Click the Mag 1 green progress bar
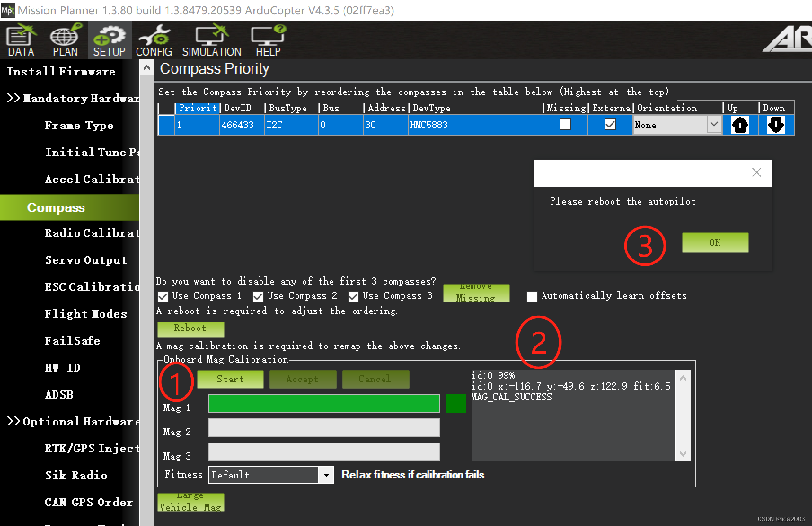Viewport: 812px width, 526px height. tap(324, 403)
